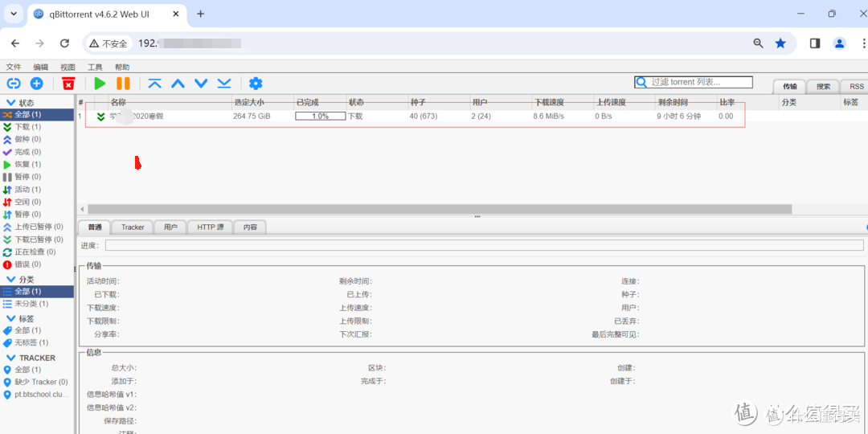
Task: Open the 内容 details tab
Action: click(250, 227)
